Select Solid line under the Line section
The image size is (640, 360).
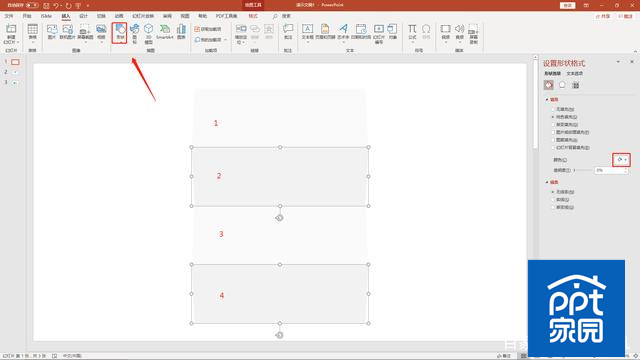coord(560,200)
